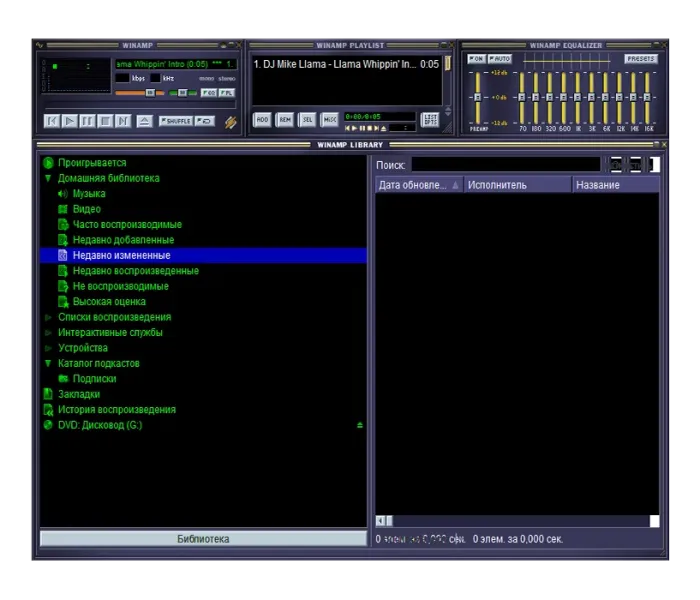
Task: Toggle equalizer AUTO button
Action: [500, 59]
